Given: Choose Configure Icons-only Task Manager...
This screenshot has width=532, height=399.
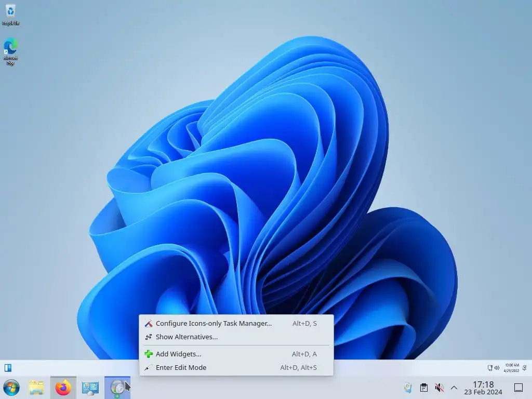Looking at the screenshot, I should [x=236, y=323].
